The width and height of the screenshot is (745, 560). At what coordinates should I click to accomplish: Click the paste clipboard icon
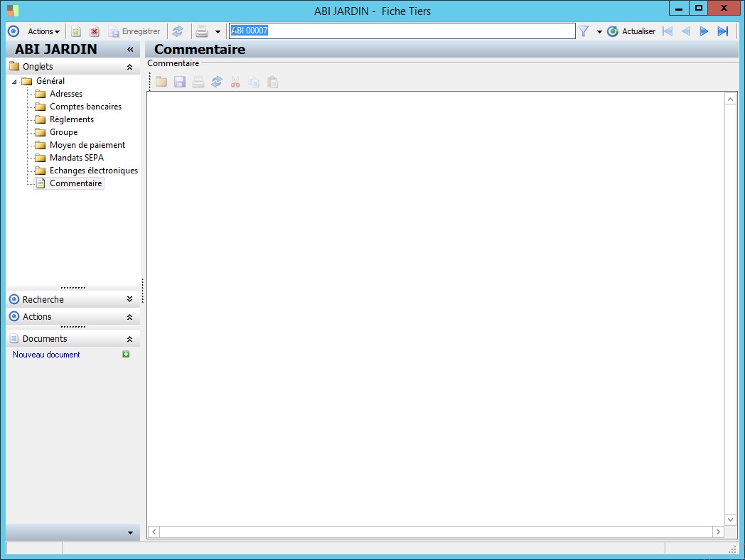tap(272, 82)
